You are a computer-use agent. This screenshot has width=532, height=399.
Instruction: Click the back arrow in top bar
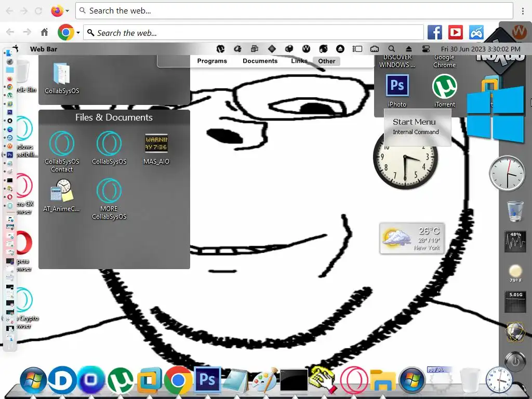coord(9,11)
